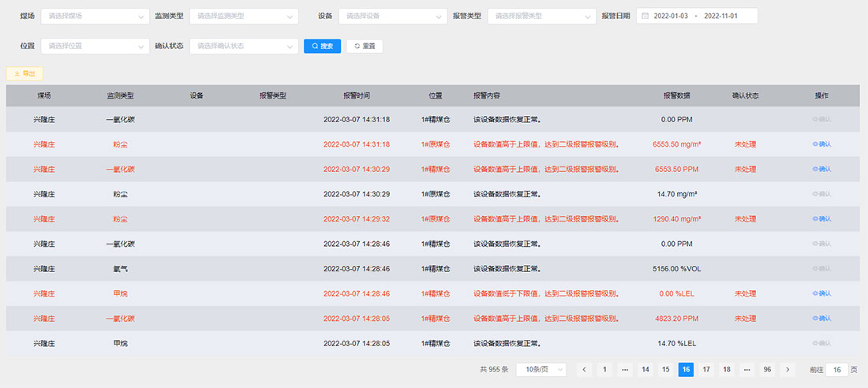Expand the 报警类型 alarm type dropdown
Viewport: 868px width, 388px height.
click(x=541, y=16)
